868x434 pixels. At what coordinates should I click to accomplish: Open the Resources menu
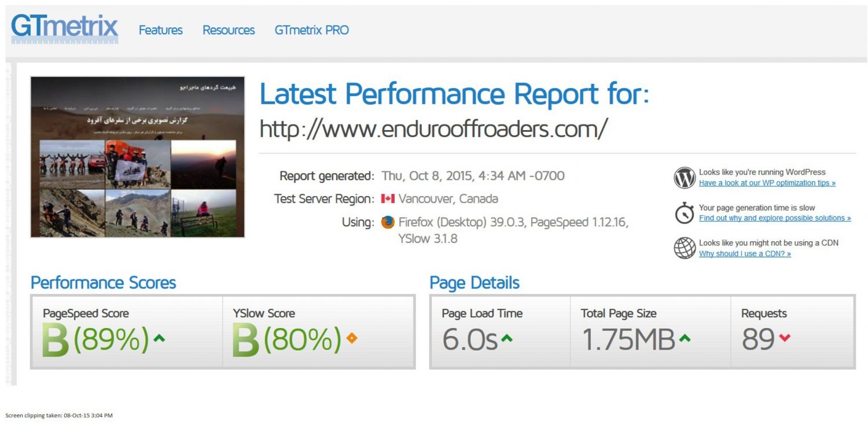pos(229,30)
